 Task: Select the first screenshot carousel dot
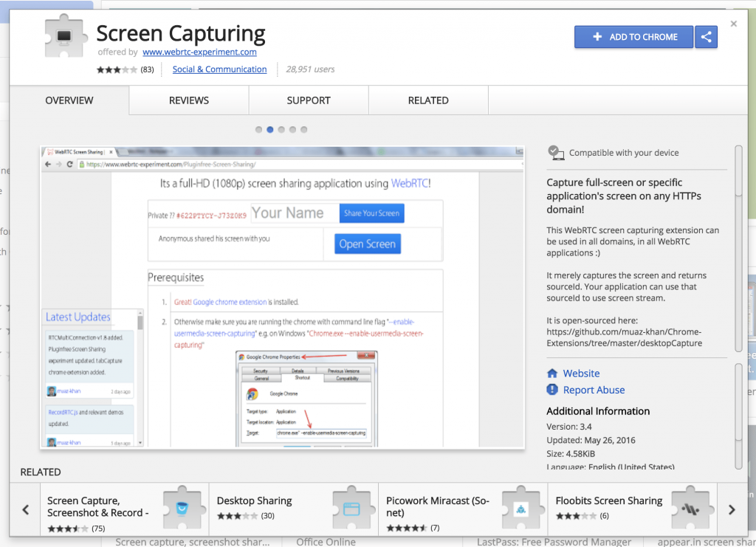259,130
